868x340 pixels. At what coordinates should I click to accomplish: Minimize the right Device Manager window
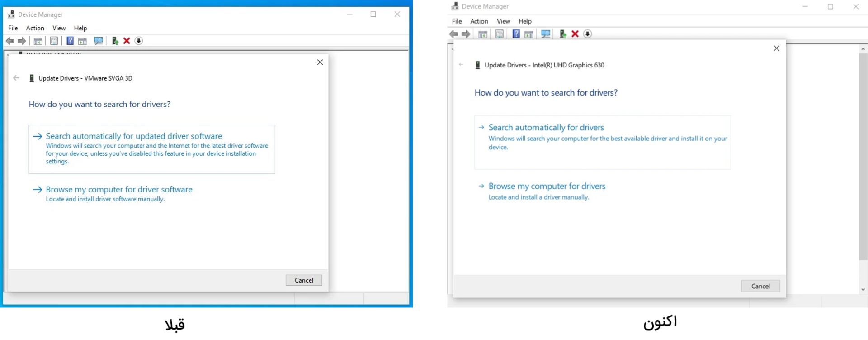click(x=805, y=6)
